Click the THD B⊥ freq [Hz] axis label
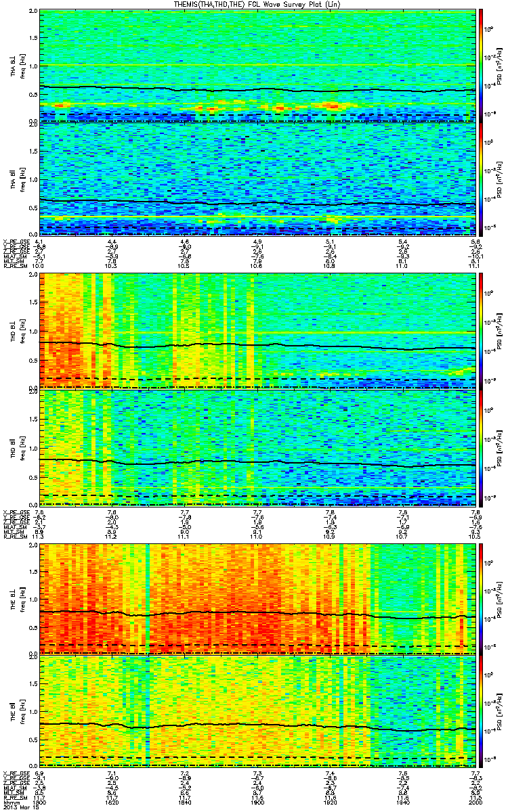 tap(16, 331)
